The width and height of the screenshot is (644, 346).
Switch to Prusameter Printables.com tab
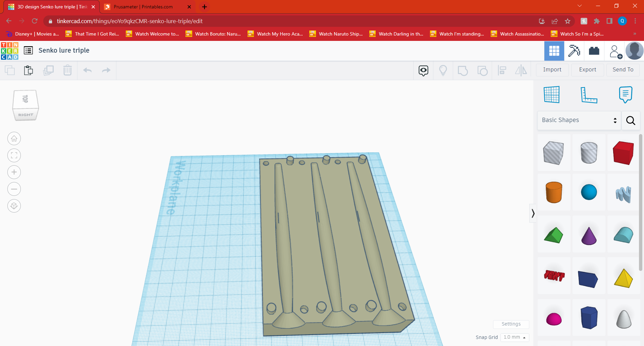(148, 7)
